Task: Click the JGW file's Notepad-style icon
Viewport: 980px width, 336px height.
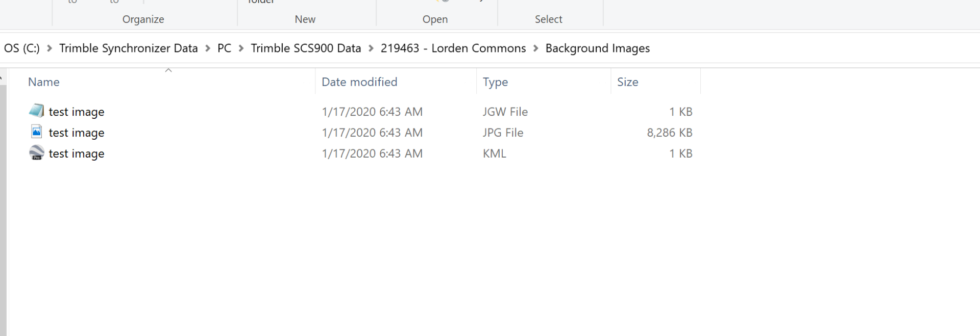Action: click(36, 111)
